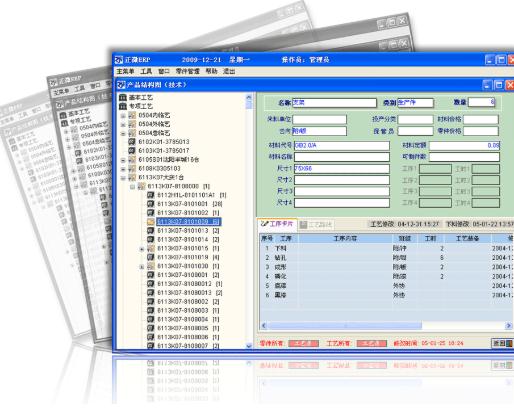
Task: Click the part icon next to 6113K07-8101013
Action: (x=151, y=231)
